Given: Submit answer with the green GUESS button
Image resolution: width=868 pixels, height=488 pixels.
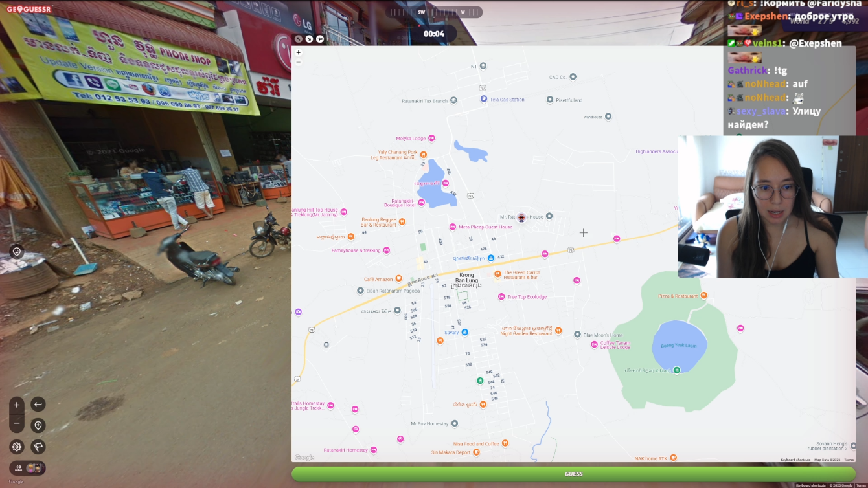Looking at the screenshot, I should point(573,474).
